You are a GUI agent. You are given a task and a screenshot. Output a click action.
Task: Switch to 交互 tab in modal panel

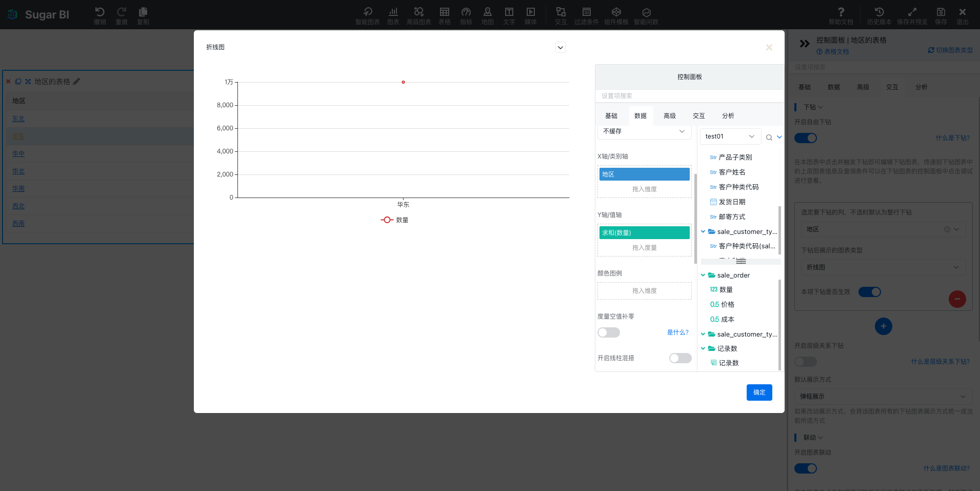pos(699,116)
